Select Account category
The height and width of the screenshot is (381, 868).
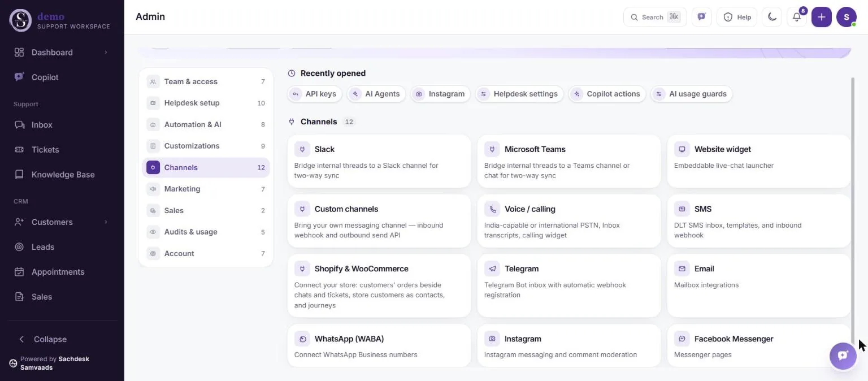click(206, 254)
